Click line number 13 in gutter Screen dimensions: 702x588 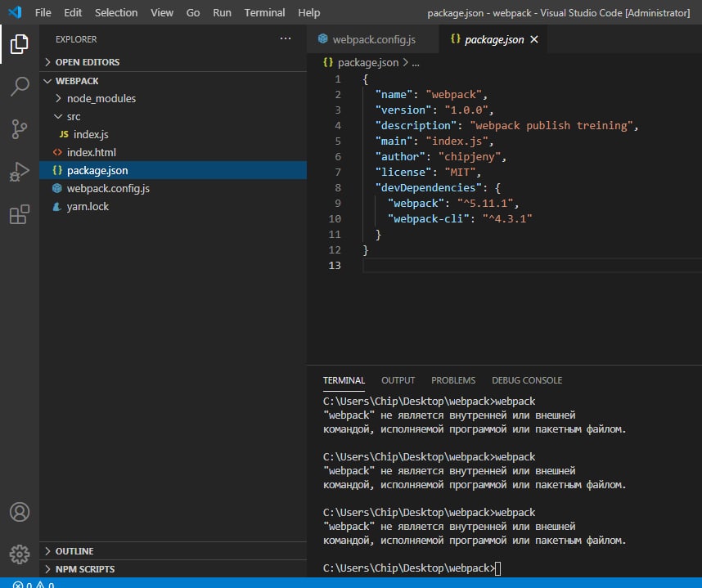[x=335, y=265]
